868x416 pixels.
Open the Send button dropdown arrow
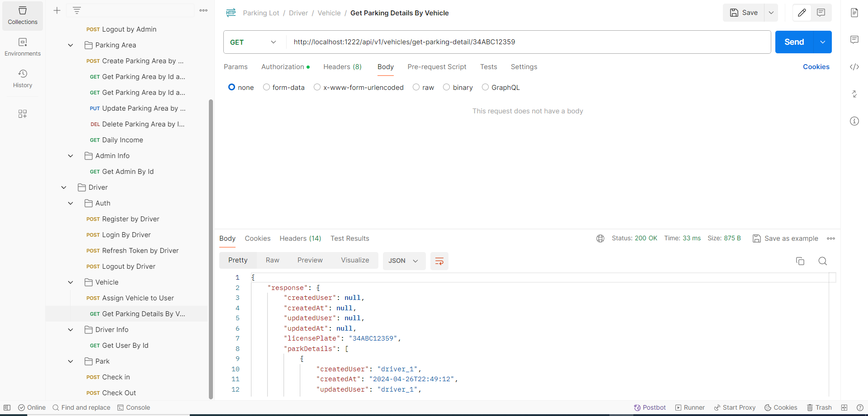coord(823,42)
